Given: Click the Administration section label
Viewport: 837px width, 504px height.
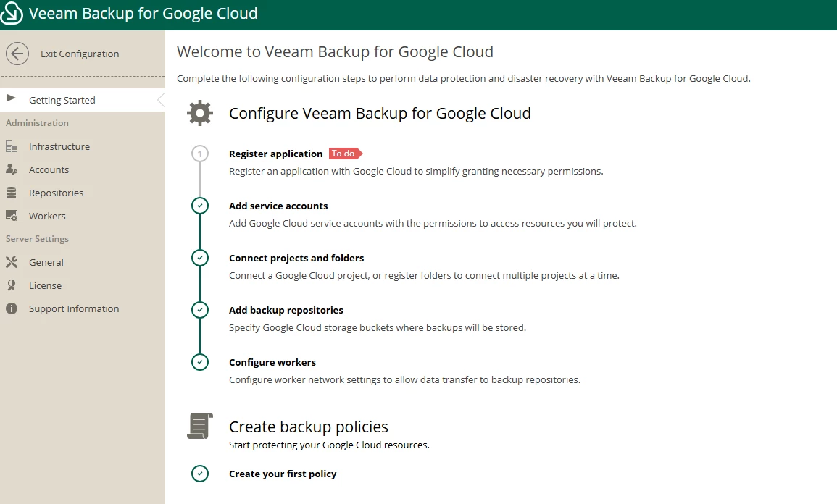Looking at the screenshot, I should pos(37,122).
